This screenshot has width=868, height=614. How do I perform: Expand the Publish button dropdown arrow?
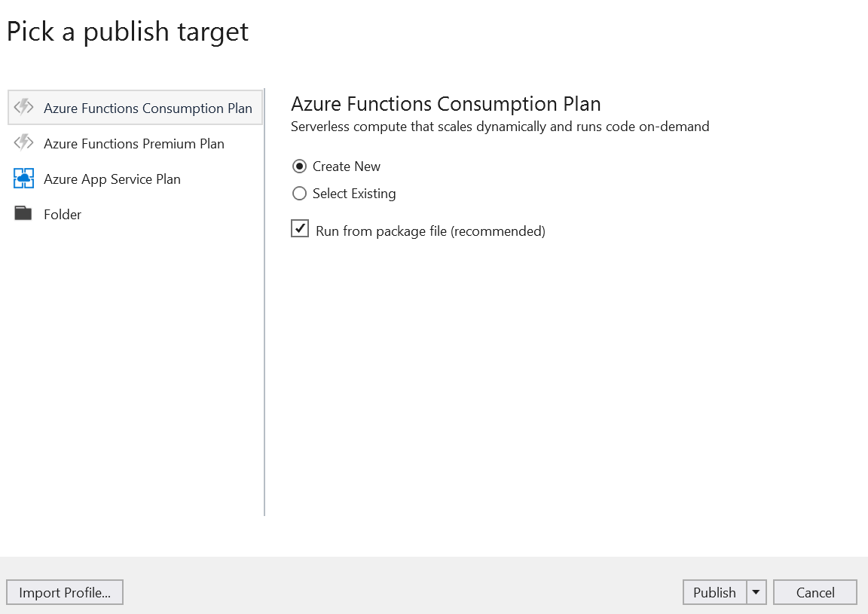coord(756,592)
